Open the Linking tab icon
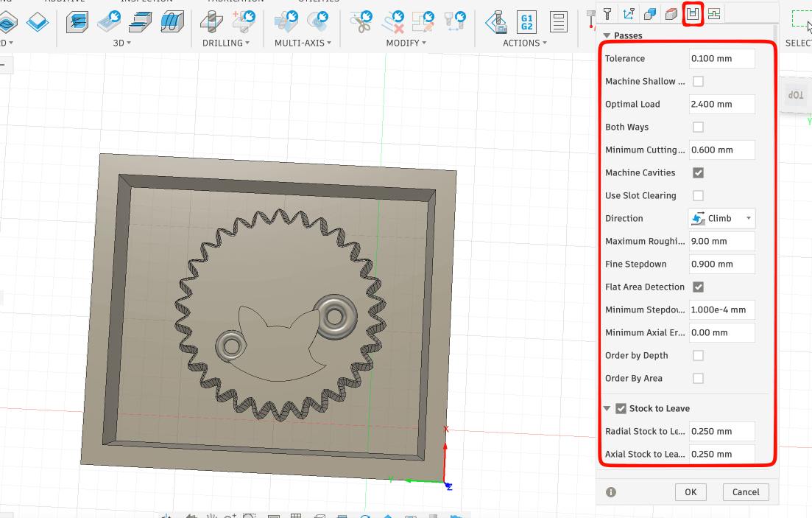The width and height of the screenshot is (812, 518). (713, 14)
